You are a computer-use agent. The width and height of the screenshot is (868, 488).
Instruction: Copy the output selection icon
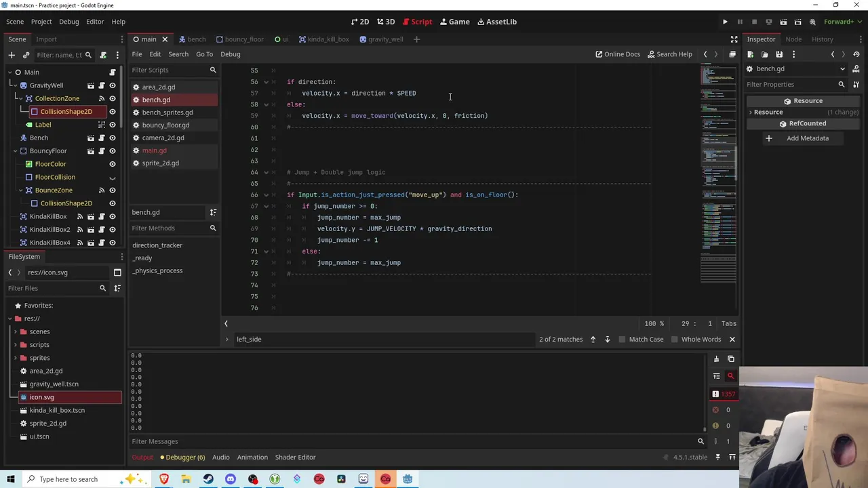[731, 359]
